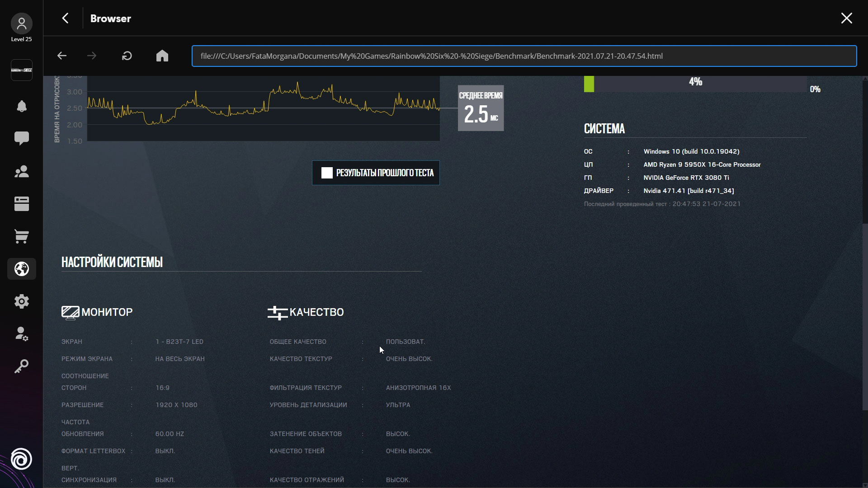The height and width of the screenshot is (488, 868).
Task: Open the friends list icon
Action: click(x=21, y=171)
